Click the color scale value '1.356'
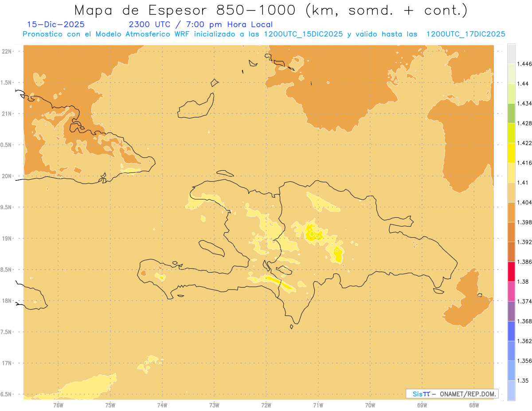Image resolution: width=532 pixels, height=411 pixels. [x=524, y=361]
